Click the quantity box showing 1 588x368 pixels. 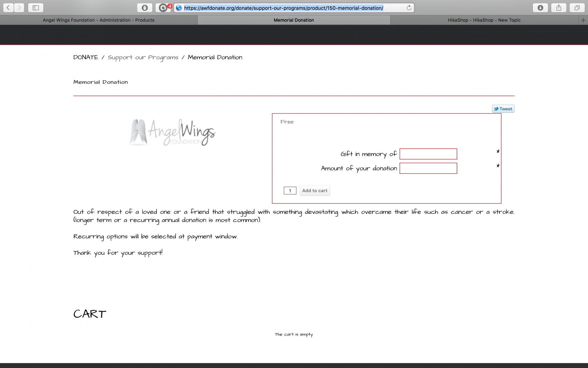tap(290, 191)
